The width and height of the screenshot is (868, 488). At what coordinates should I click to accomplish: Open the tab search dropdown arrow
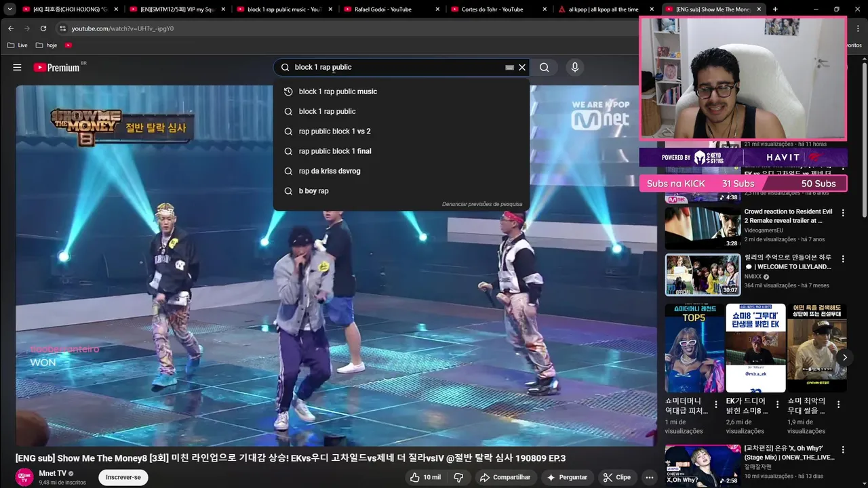tap(9, 9)
